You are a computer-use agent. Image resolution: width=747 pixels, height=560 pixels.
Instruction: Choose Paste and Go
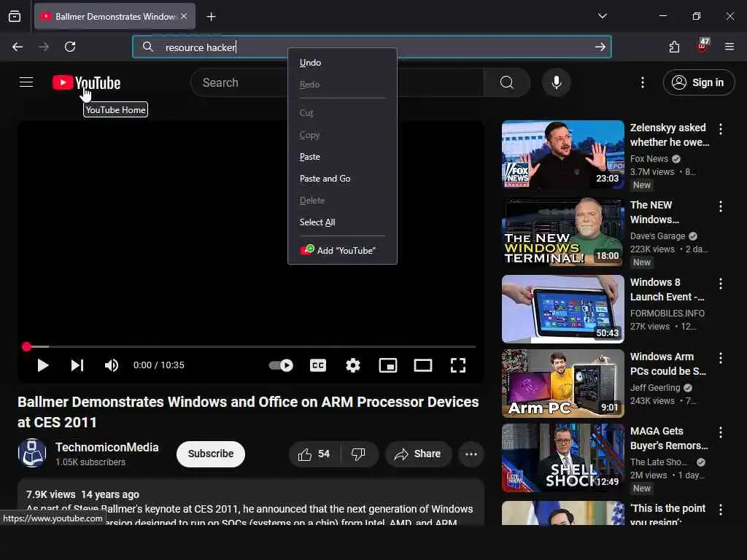[x=343, y=179]
